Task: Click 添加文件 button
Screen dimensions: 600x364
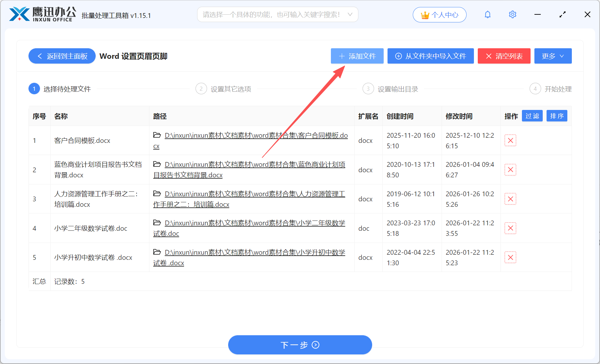Action: (357, 56)
